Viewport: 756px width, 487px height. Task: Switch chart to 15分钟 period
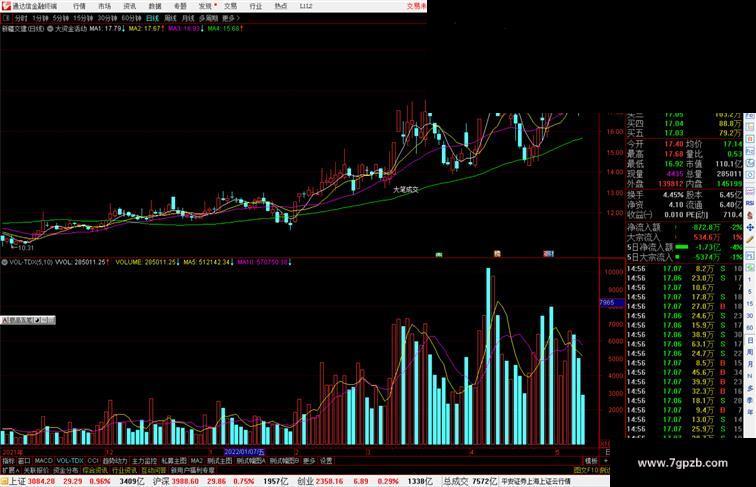83,18
